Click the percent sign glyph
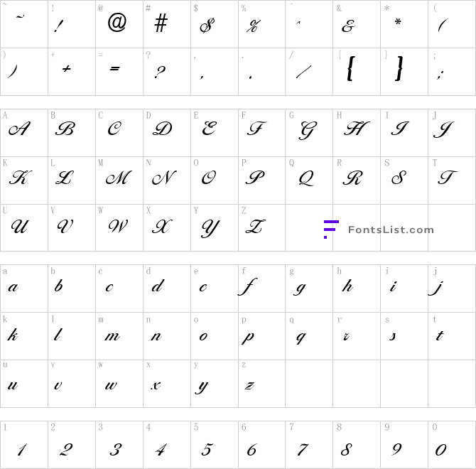The width and height of the screenshot is (476, 469). pos(254,26)
